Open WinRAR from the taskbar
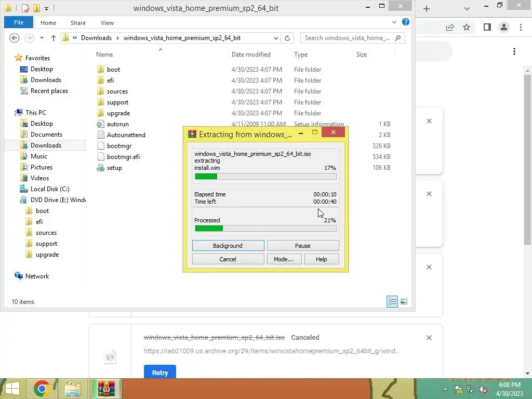Image resolution: width=532 pixels, height=399 pixels. [107, 389]
